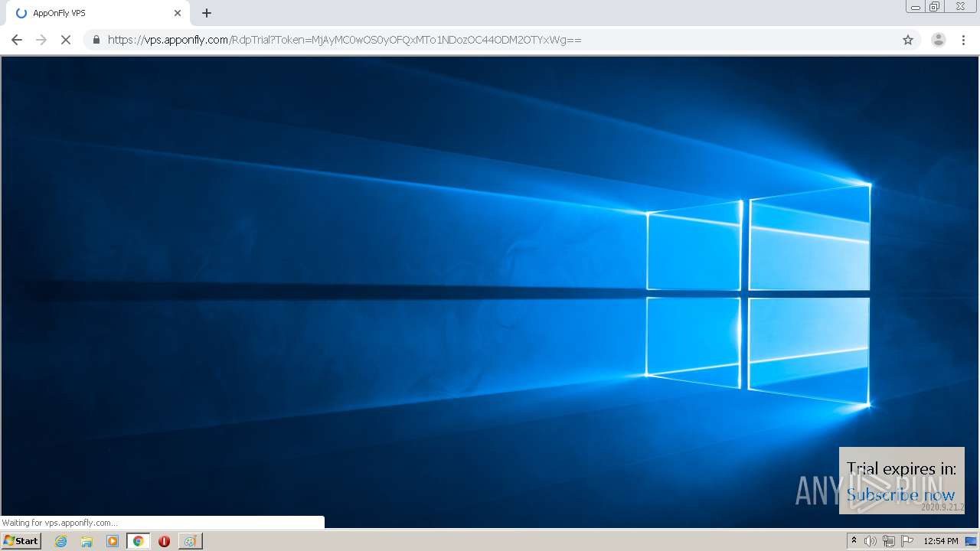This screenshot has width=980, height=551.
Task: Click the Waiting for vps.apponfly.com status text
Action: coord(60,523)
